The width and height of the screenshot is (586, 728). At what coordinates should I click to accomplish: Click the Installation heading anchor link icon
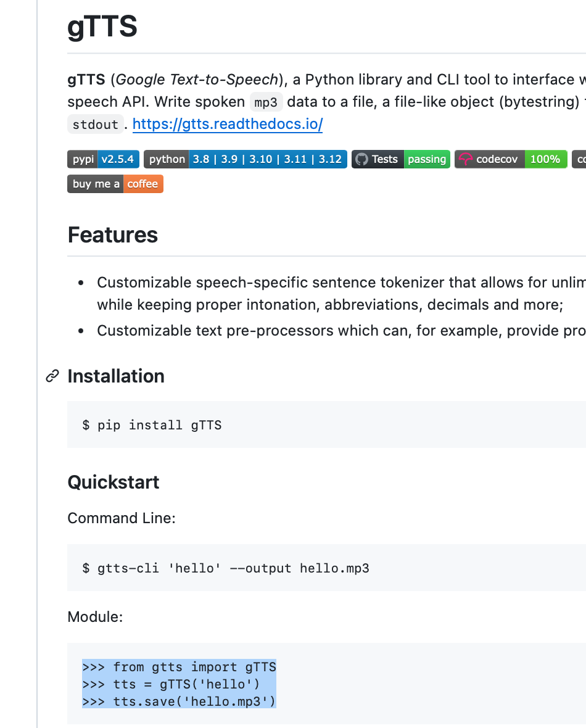point(52,376)
